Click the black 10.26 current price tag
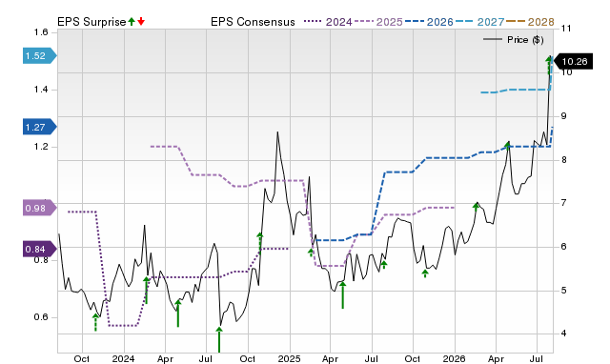Viewport: 610px width, 364px height. 573,61
